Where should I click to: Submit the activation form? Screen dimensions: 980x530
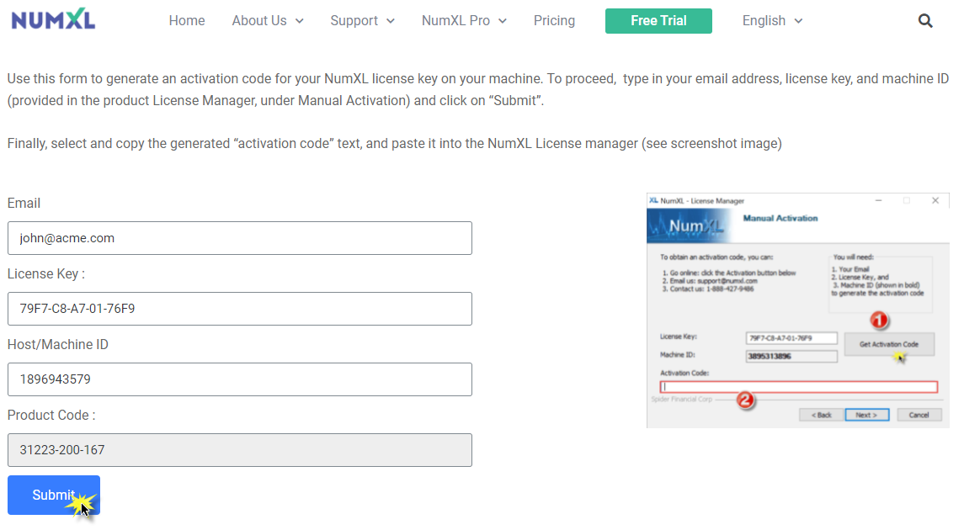(54, 495)
